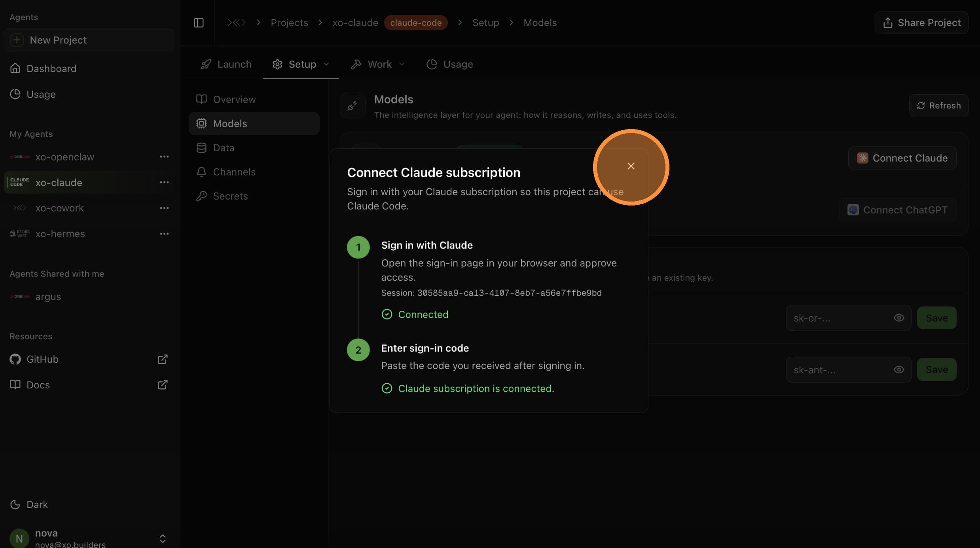This screenshot has height=548, width=980.
Task: Click the nova user avatar
Action: 19,538
